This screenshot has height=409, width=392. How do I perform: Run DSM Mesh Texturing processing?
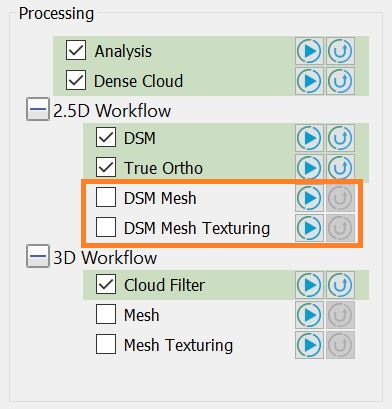click(x=309, y=228)
